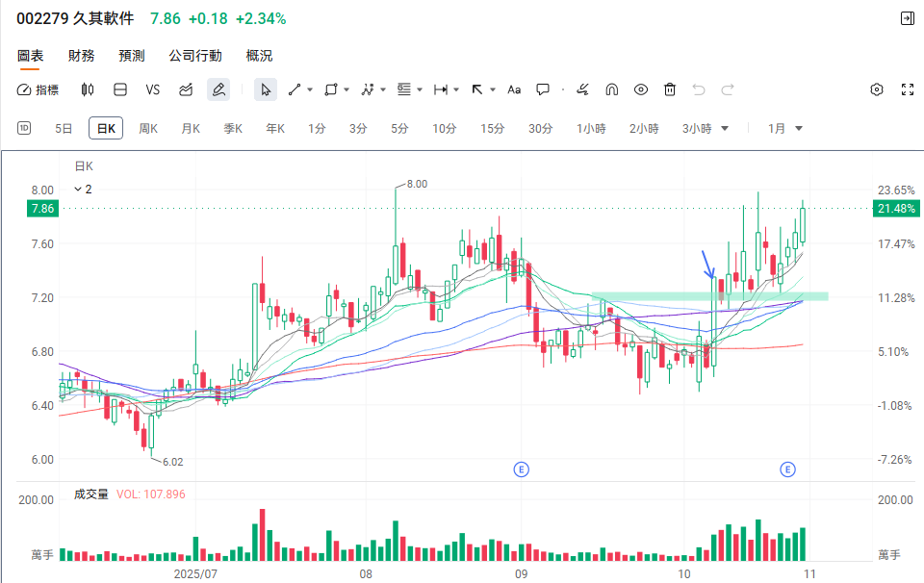This screenshot has width=924, height=583.
Task: Select the 1小時 timeframe
Action: tap(591, 128)
